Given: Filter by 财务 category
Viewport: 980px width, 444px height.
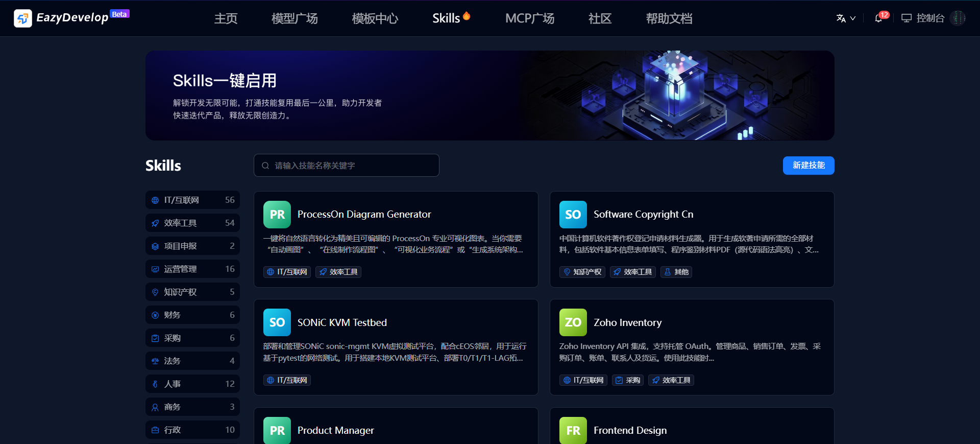Looking at the screenshot, I should coord(192,315).
